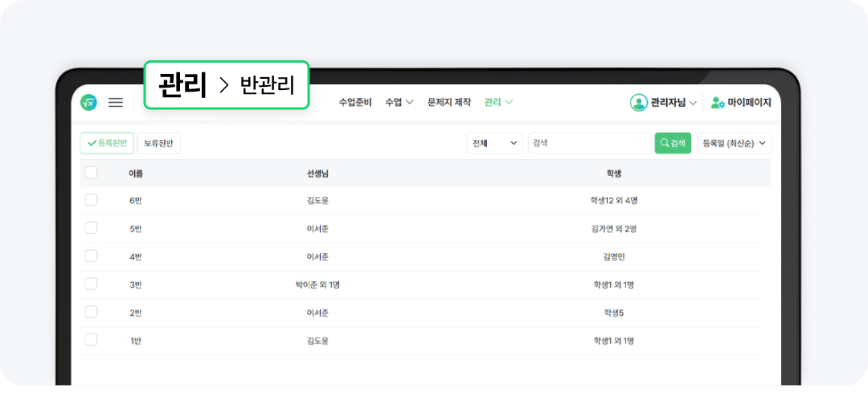This screenshot has width=868, height=393.
Task: Click the 마이페이지 user settings icon
Action: point(718,103)
